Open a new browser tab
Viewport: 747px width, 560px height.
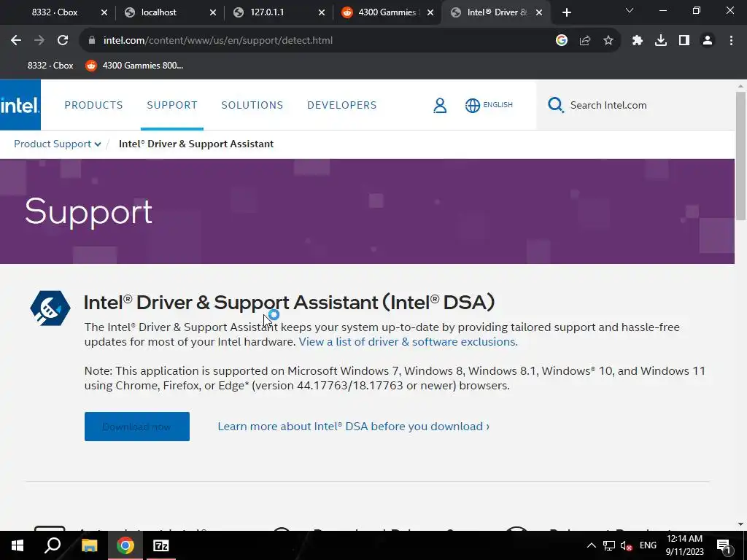pos(566,12)
